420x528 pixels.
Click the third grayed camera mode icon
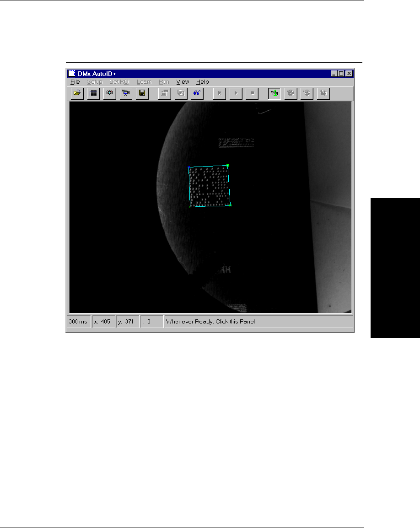(x=307, y=93)
